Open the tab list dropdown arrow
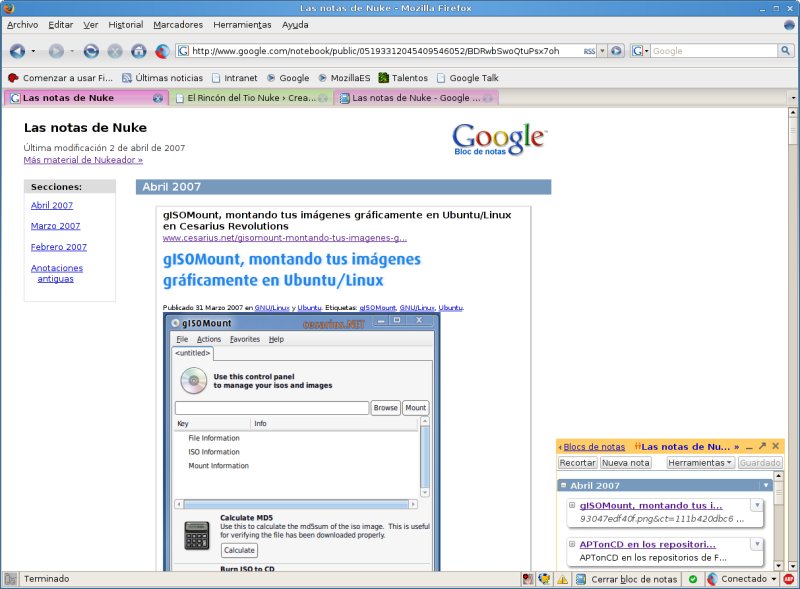The height and width of the screenshot is (589, 800). click(x=793, y=98)
